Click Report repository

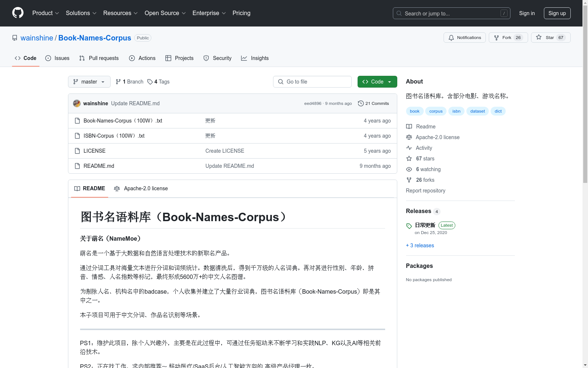426,191
